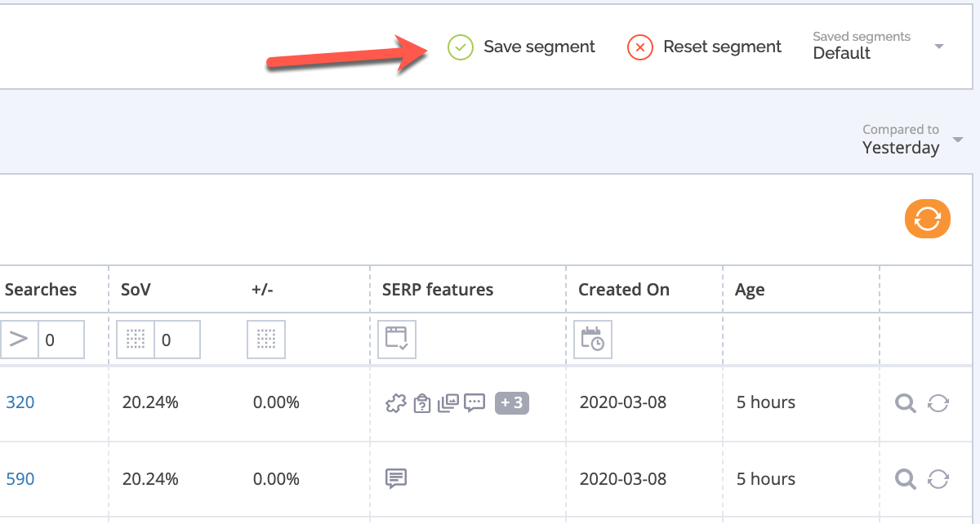The image size is (980, 524).
Task: Click the SERP feature icon in the 590 row
Action: (x=396, y=479)
